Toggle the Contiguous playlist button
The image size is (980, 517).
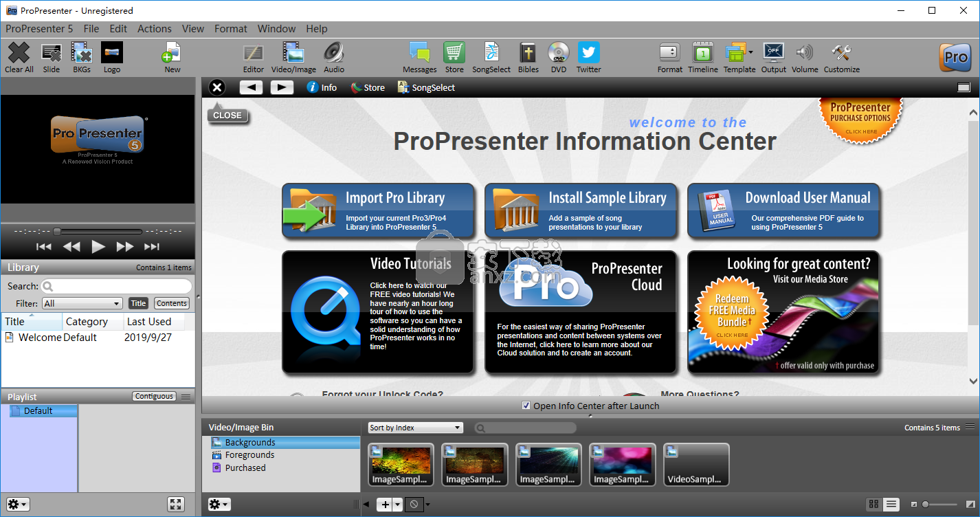point(154,396)
